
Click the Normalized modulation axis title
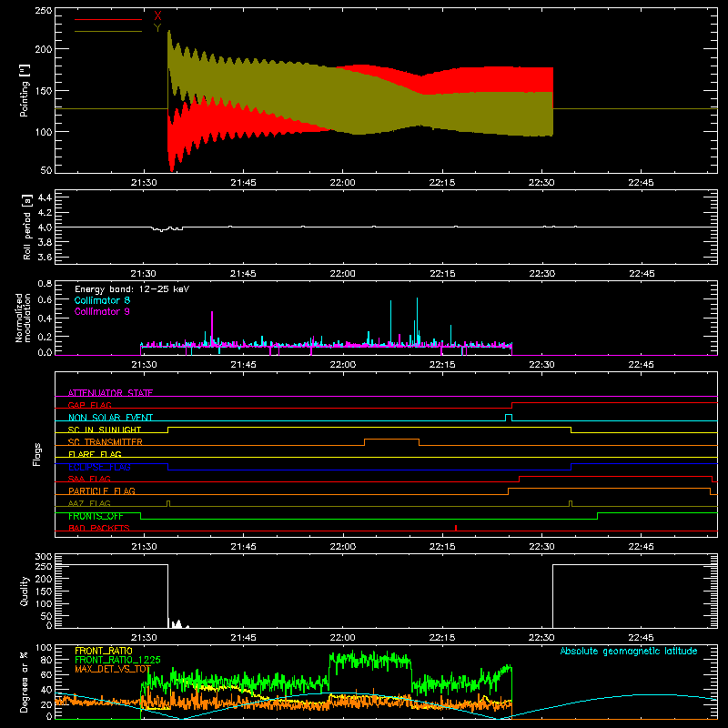(23, 318)
